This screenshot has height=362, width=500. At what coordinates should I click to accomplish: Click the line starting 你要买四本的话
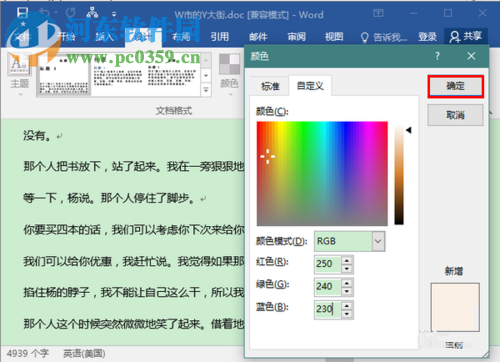[134, 229]
